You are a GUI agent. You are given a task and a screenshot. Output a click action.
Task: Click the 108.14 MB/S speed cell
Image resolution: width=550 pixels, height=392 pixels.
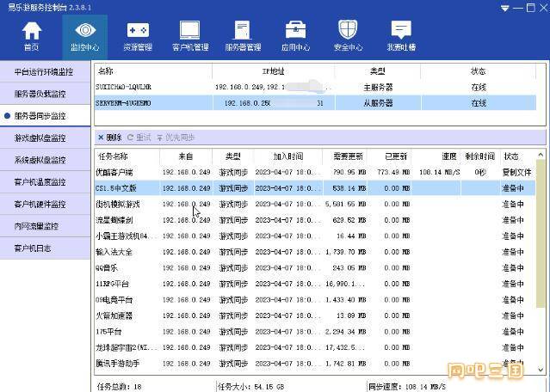coord(440,172)
